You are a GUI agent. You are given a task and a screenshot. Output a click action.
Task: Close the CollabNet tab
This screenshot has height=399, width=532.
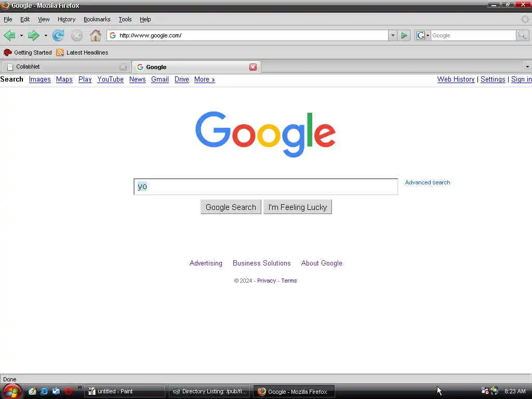(x=123, y=67)
